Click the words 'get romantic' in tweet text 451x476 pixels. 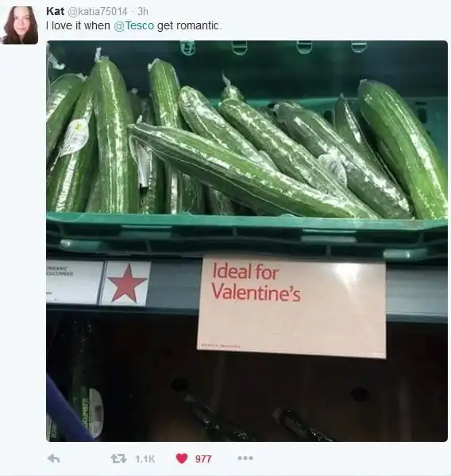click(187, 26)
